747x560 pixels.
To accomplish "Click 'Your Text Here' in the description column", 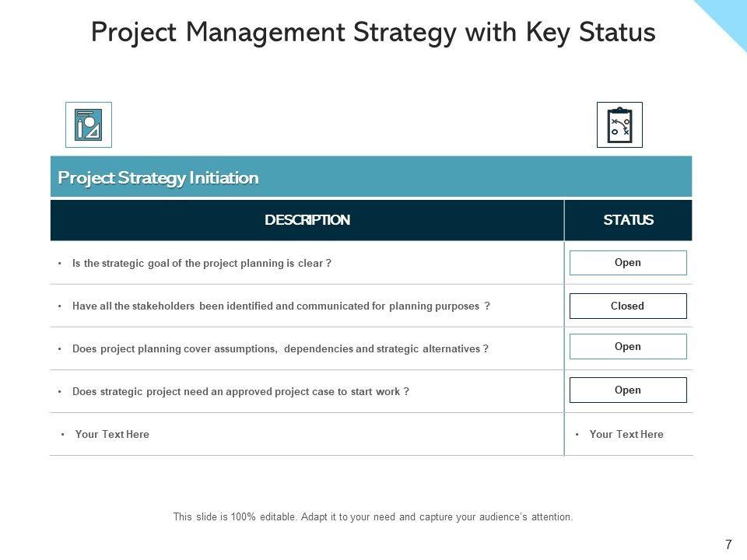I will 112,435.
